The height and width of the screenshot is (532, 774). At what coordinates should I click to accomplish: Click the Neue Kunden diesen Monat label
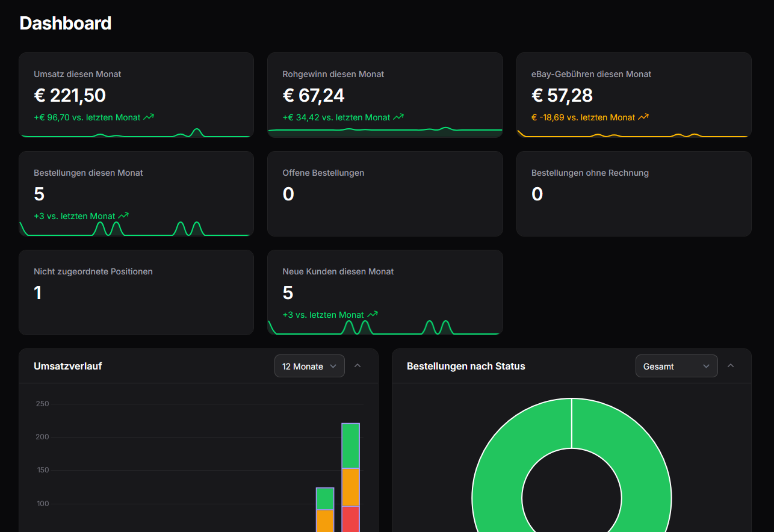coord(338,271)
